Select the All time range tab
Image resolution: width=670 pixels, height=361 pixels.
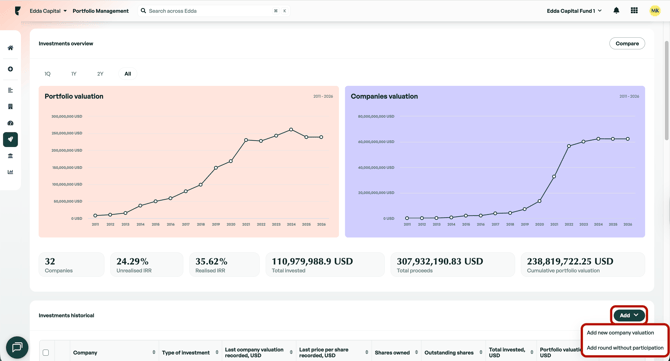tap(128, 74)
